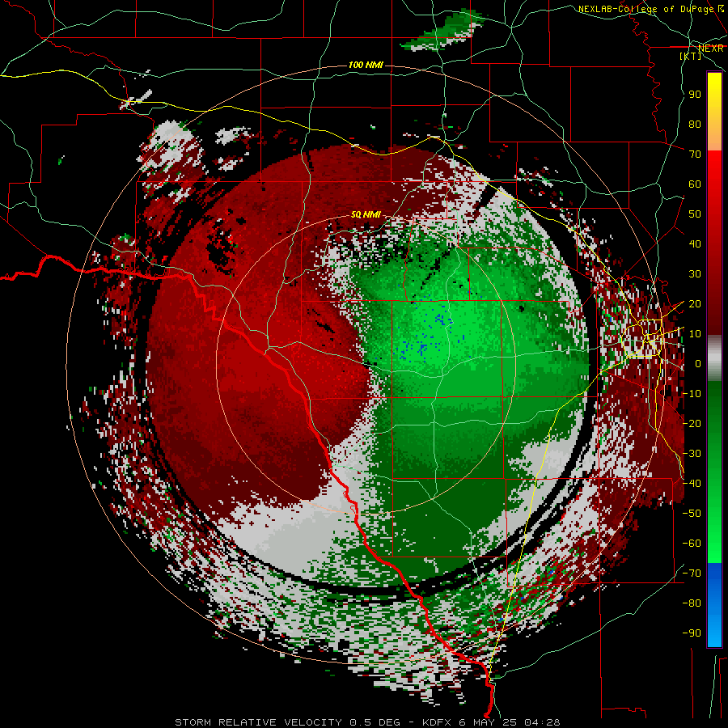
Task: Click the 70 value on the velocity scale
Action: point(695,154)
